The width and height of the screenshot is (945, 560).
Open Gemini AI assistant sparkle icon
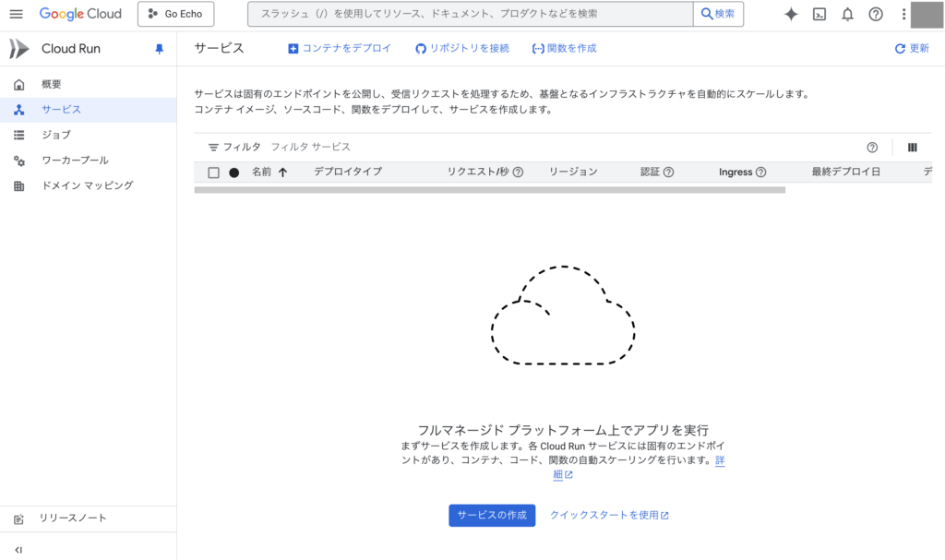tap(791, 14)
